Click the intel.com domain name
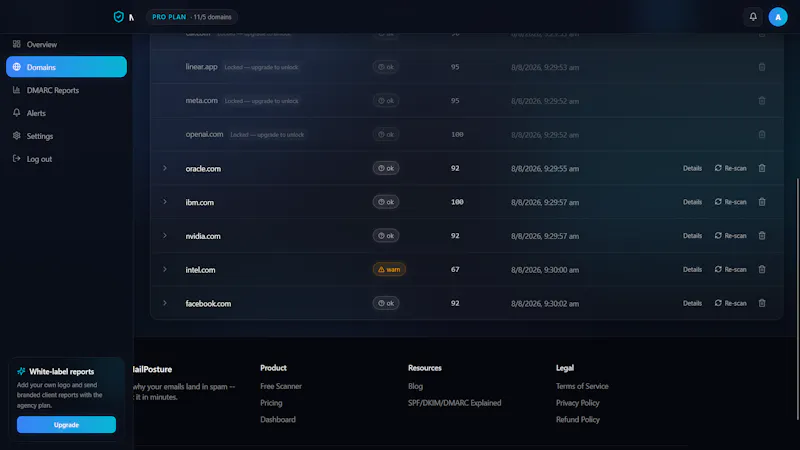 point(200,270)
